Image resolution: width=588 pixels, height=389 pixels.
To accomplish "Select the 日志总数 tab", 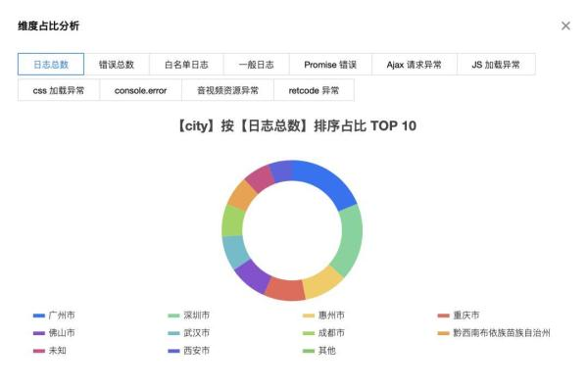I will [x=51, y=65].
